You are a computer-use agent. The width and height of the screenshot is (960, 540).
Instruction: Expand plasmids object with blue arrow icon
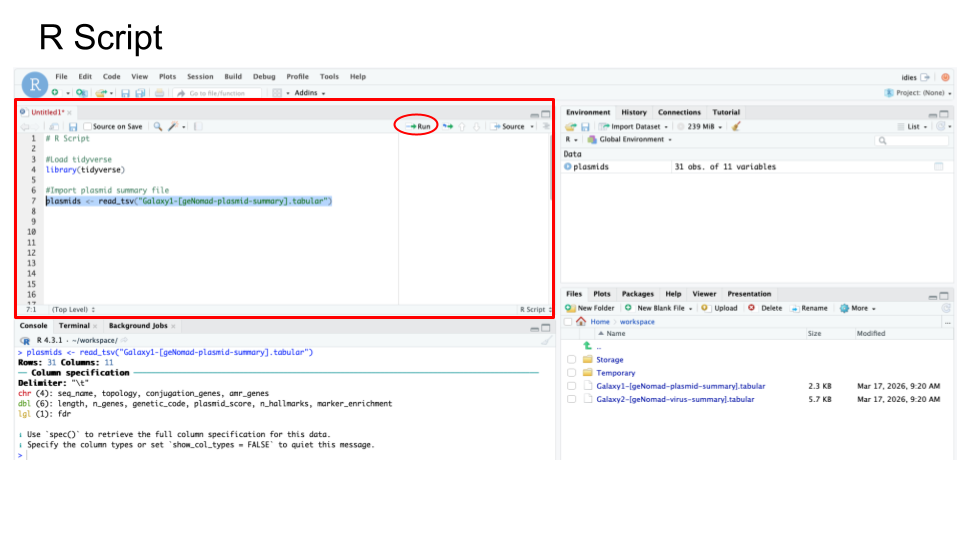pos(568,167)
